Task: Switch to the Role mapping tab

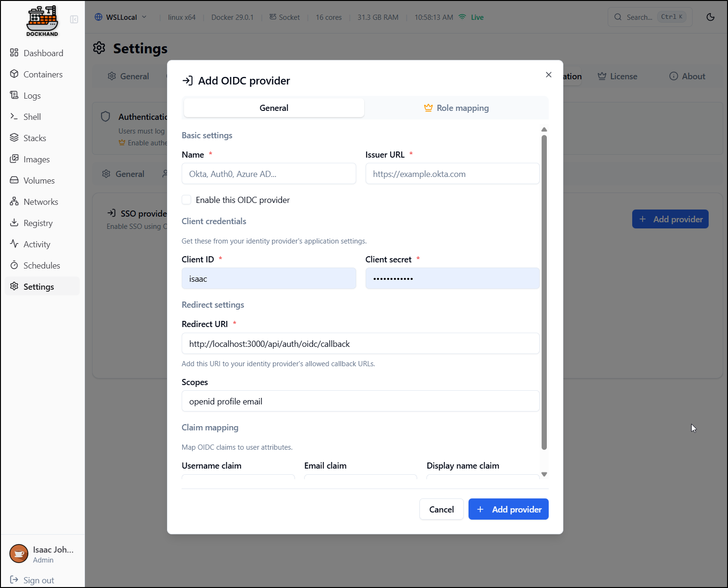Action: tap(456, 108)
